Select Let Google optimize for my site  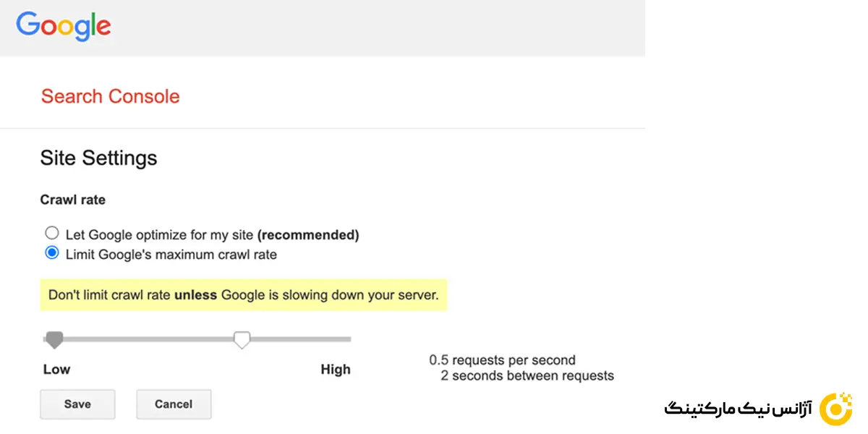coord(52,234)
